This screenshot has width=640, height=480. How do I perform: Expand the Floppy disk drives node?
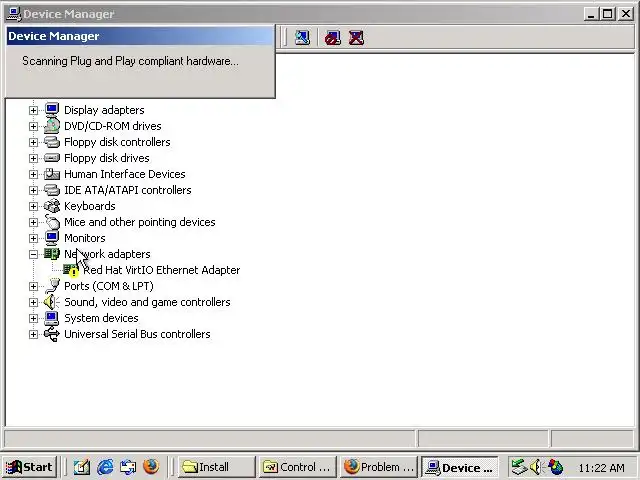(x=33, y=158)
